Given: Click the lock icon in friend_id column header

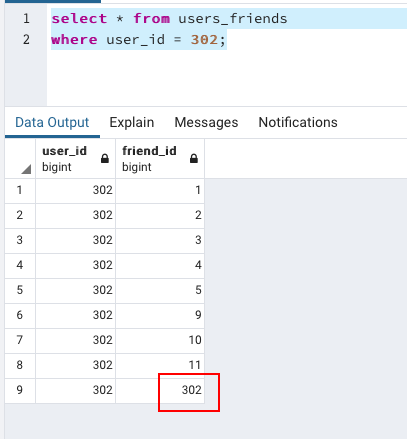Looking at the screenshot, I should pyautogui.click(x=194, y=159).
